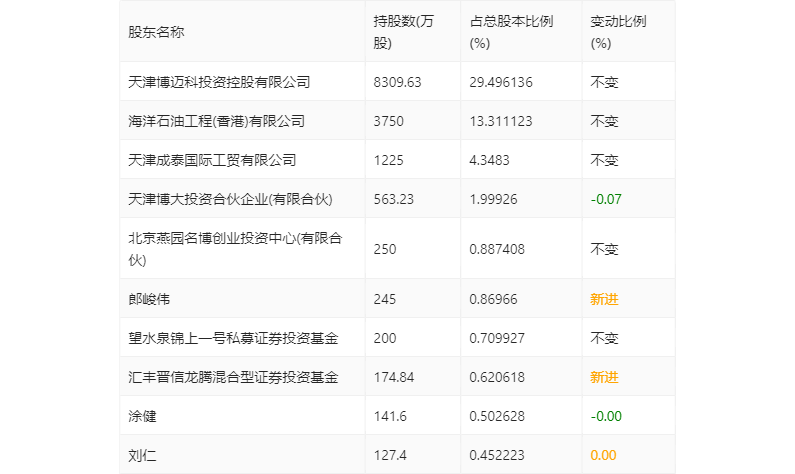
Task: Click the 563.23 shares value
Action: (x=394, y=199)
